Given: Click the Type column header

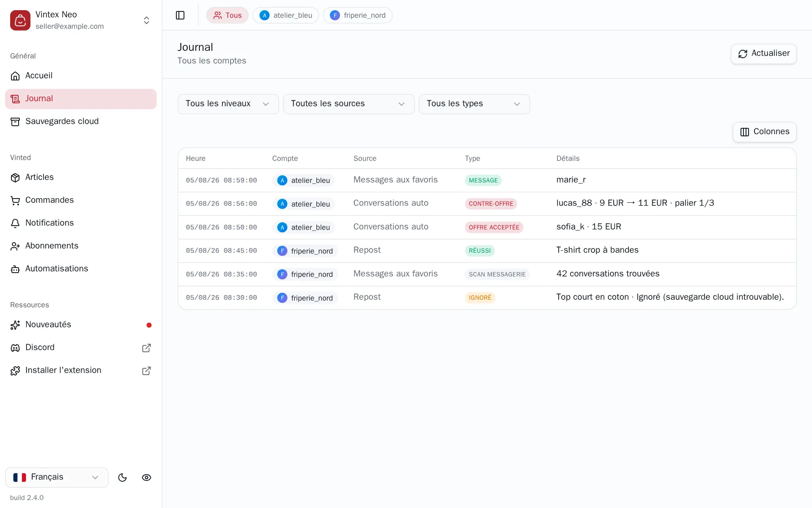Looking at the screenshot, I should 472,158.
